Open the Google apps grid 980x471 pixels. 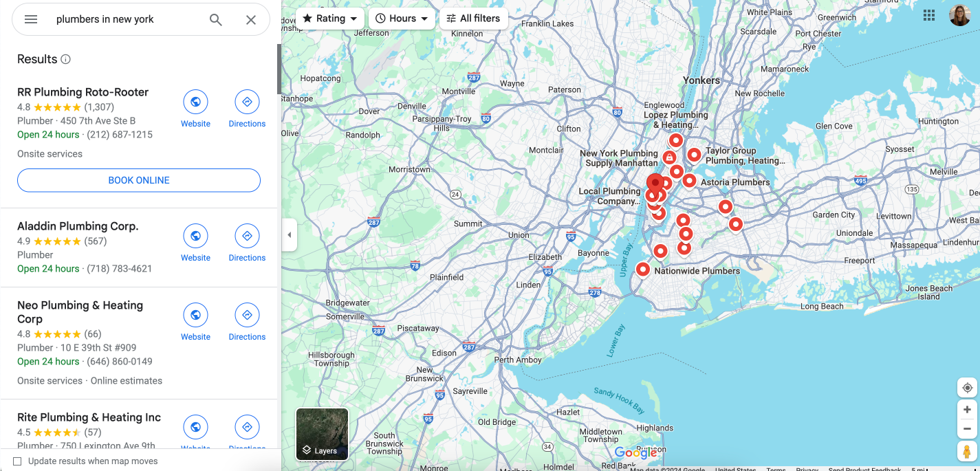click(929, 16)
